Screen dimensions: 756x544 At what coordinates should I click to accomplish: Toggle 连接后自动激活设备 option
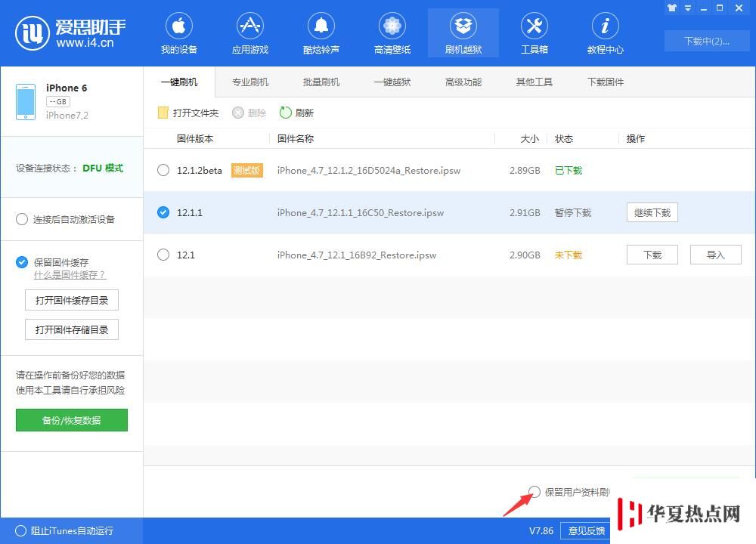[22, 219]
